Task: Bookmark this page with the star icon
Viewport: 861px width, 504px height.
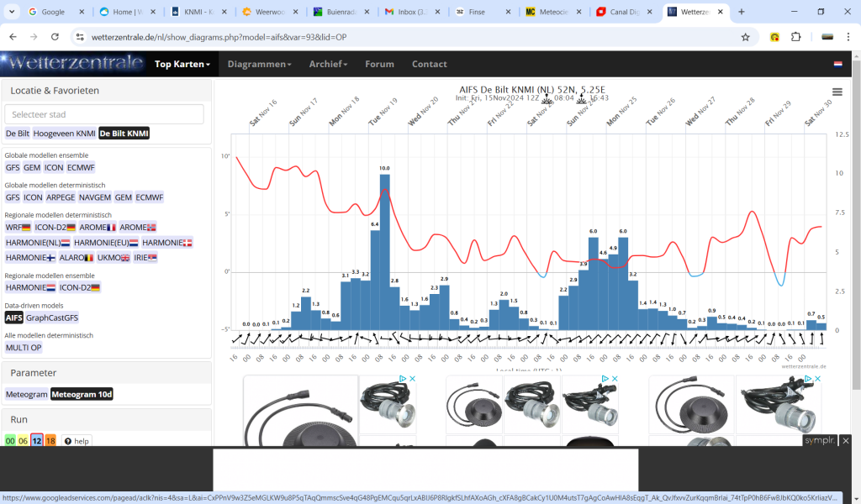Action: pos(745,37)
